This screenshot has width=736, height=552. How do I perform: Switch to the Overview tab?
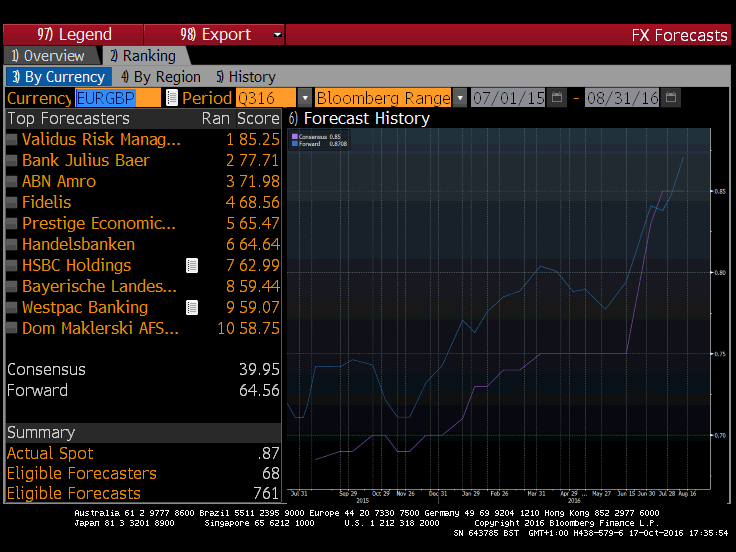pos(51,56)
